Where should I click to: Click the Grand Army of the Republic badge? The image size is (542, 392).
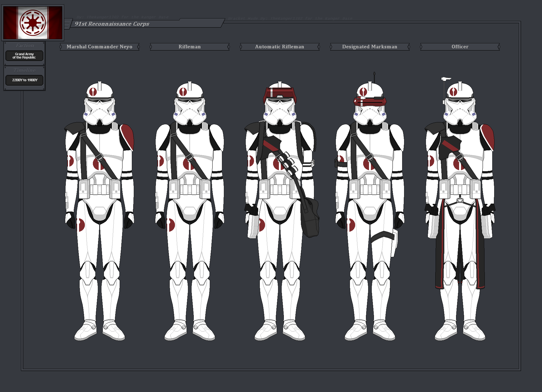click(24, 56)
